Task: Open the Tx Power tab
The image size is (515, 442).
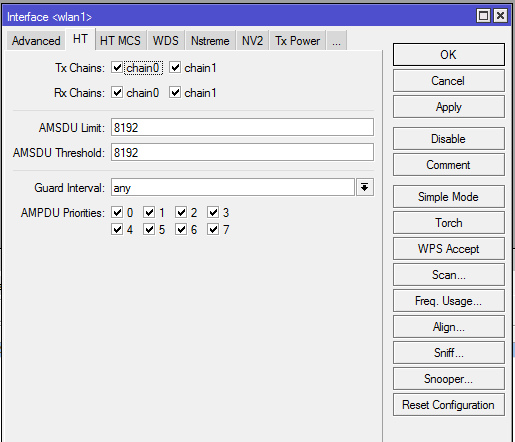Action: [x=298, y=41]
